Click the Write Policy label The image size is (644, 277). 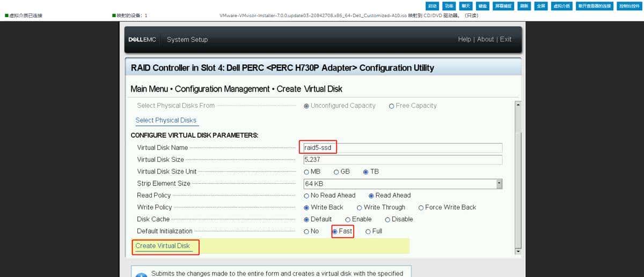point(155,207)
